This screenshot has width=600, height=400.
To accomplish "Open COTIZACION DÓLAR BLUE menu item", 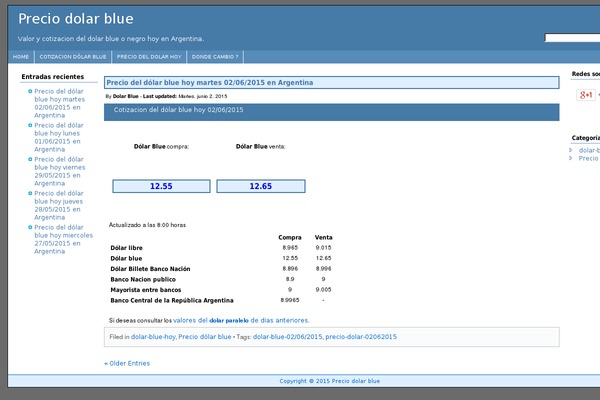I will click(x=73, y=57).
